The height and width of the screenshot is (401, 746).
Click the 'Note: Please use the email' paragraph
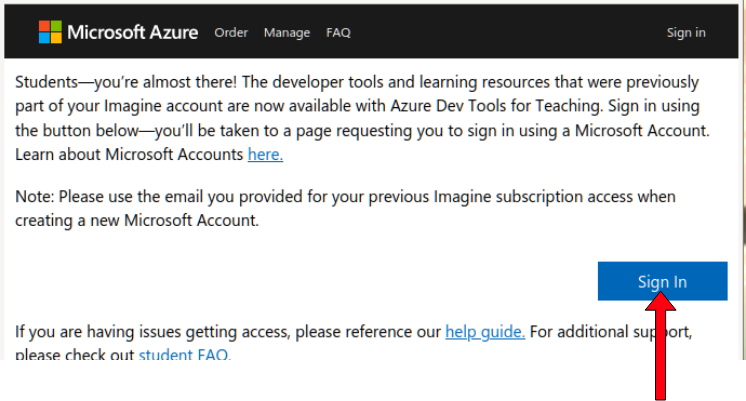coord(345,208)
